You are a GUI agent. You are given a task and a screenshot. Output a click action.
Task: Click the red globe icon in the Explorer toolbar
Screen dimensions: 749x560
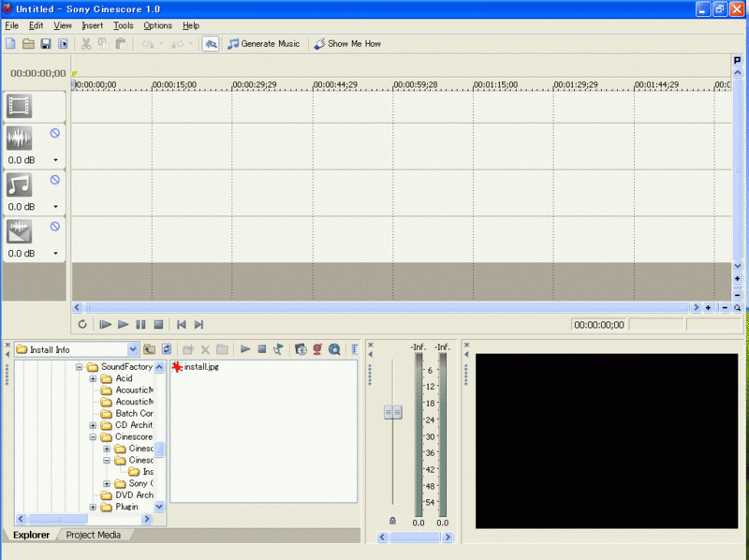[x=317, y=349]
